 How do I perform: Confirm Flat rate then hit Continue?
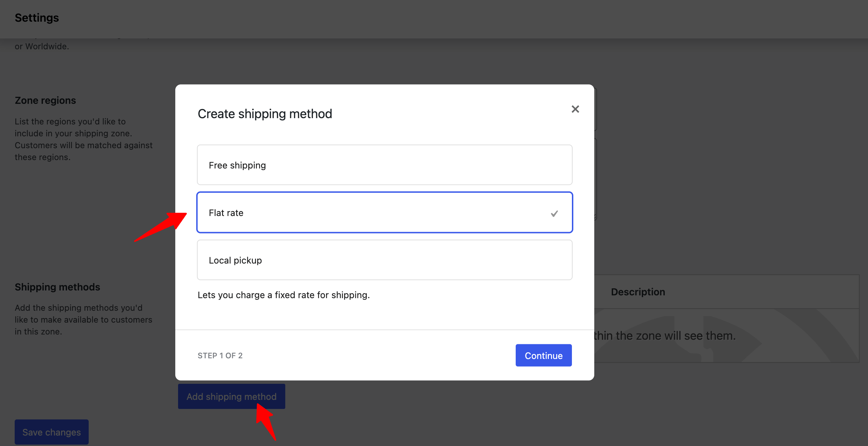(x=543, y=355)
